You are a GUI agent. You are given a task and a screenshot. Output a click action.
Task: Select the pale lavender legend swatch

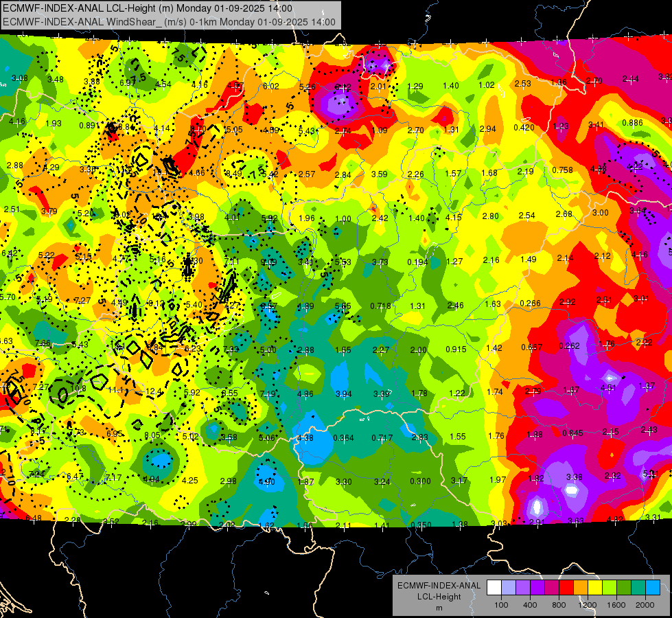point(509,588)
